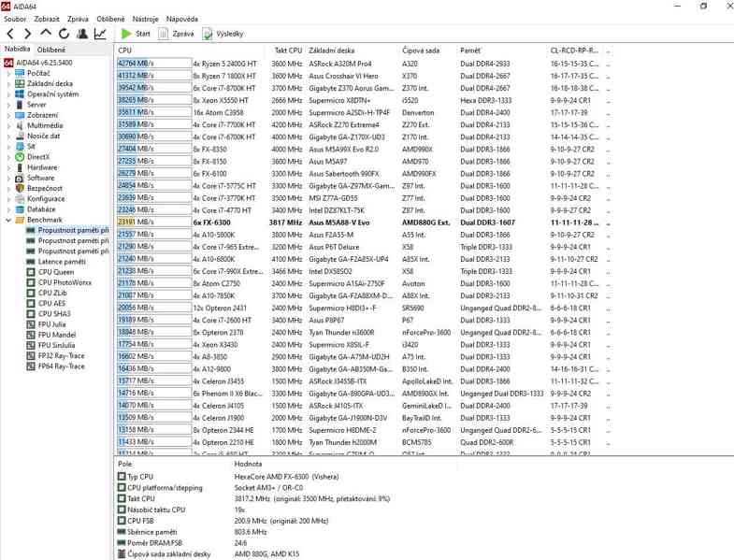The width and height of the screenshot is (734, 560).
Task: Open the CPU ZLib benchmark icon
Action: 31,294
